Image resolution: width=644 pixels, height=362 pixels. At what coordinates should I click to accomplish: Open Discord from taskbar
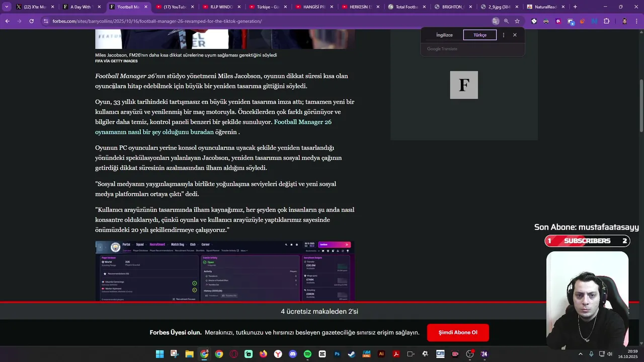tap(293, 354)
